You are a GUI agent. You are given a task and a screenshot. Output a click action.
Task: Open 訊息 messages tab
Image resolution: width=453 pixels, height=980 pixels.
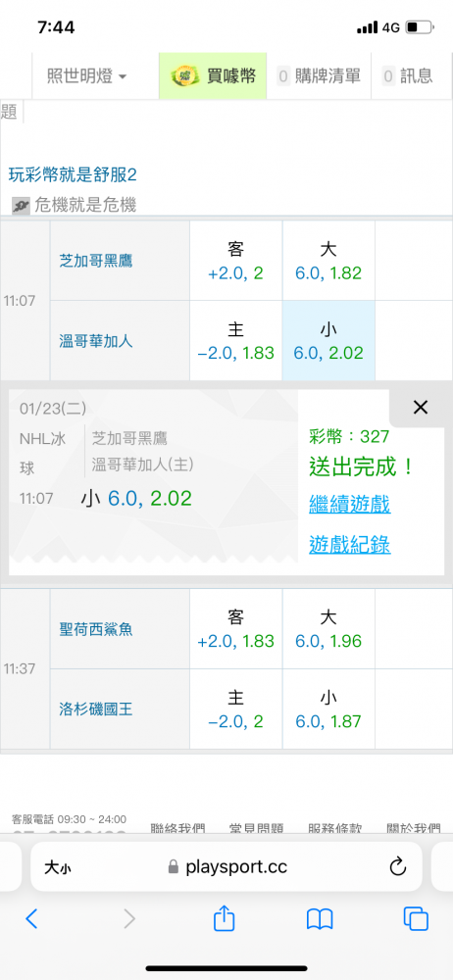(407, 76)
